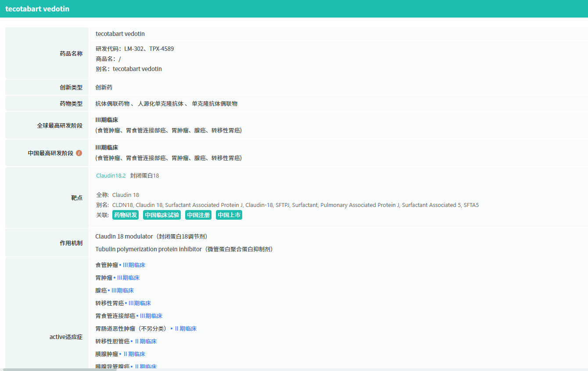The width and height of the screenshot is (588, 371).
Task: Click the Claudin 18 modulator mechanism text
Action: tap(152, 237)
